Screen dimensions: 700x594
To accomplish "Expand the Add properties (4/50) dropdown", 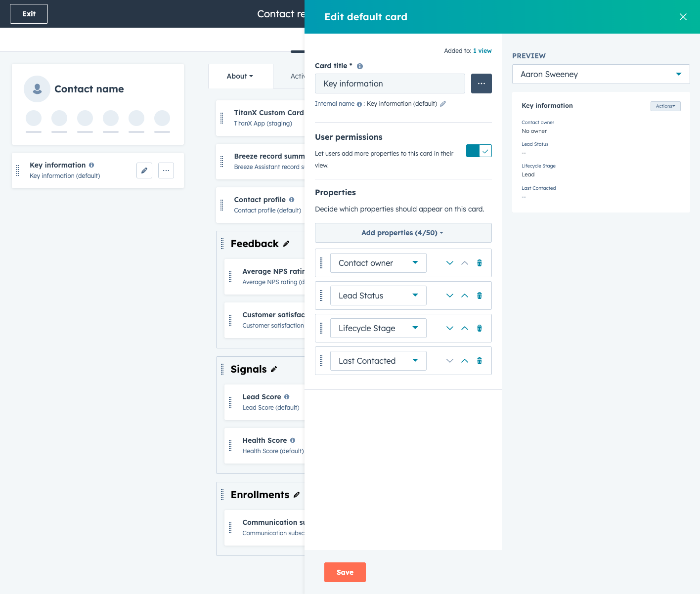I will pyautogui.click(x=403, y=233).
